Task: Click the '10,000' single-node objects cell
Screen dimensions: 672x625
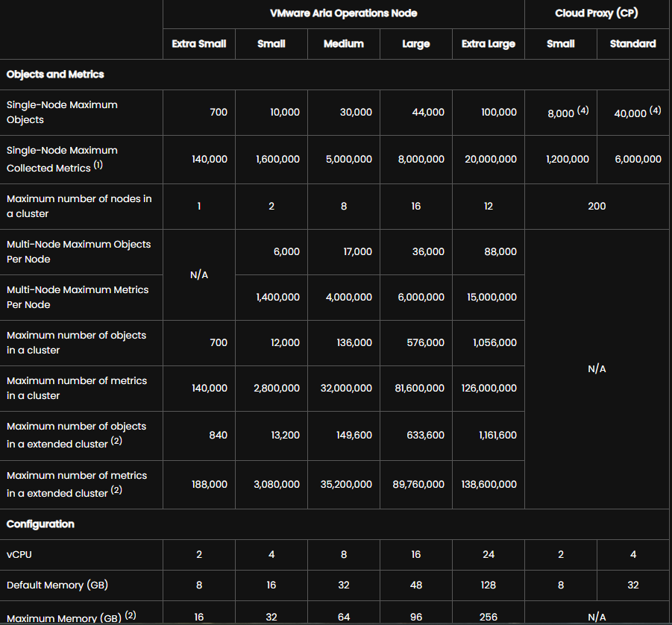Action: (285, 113)
